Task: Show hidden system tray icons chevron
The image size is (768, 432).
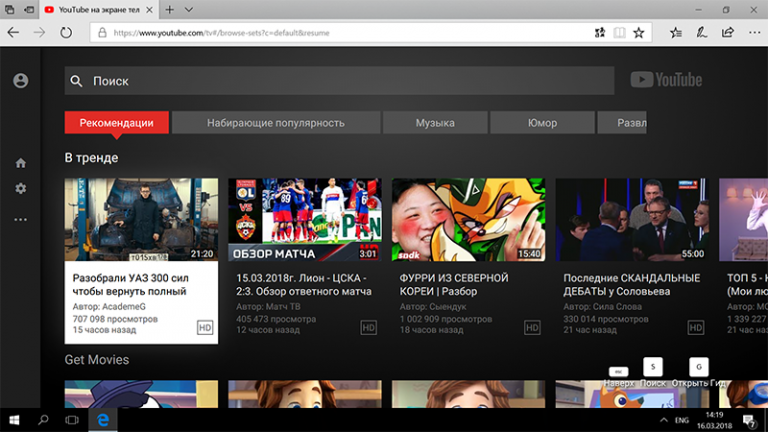Action: [663, 419]
